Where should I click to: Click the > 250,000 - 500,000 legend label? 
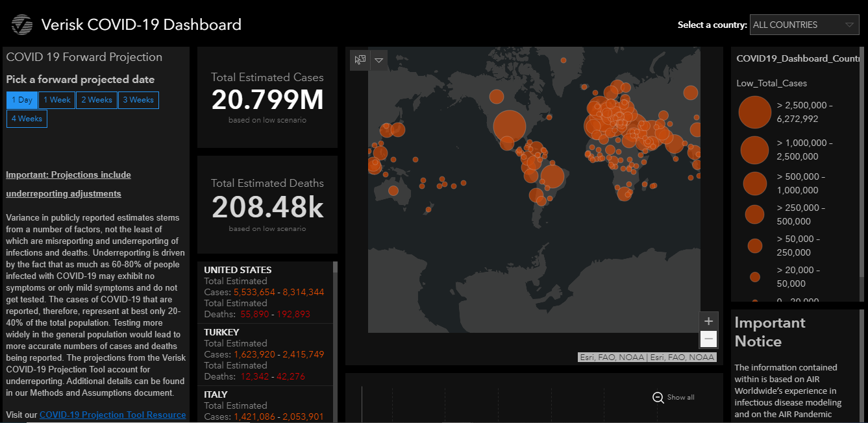[x=801, y=214]
